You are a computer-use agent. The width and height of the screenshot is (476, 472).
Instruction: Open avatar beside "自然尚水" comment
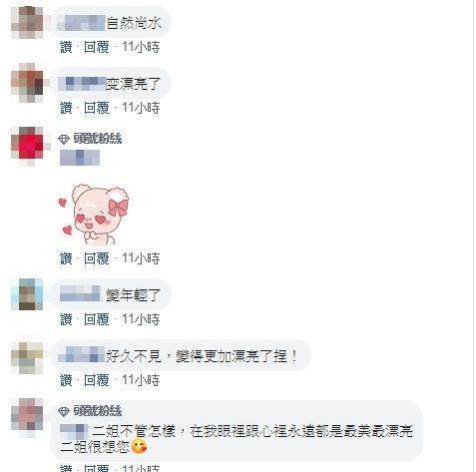[x=27, y=22]
